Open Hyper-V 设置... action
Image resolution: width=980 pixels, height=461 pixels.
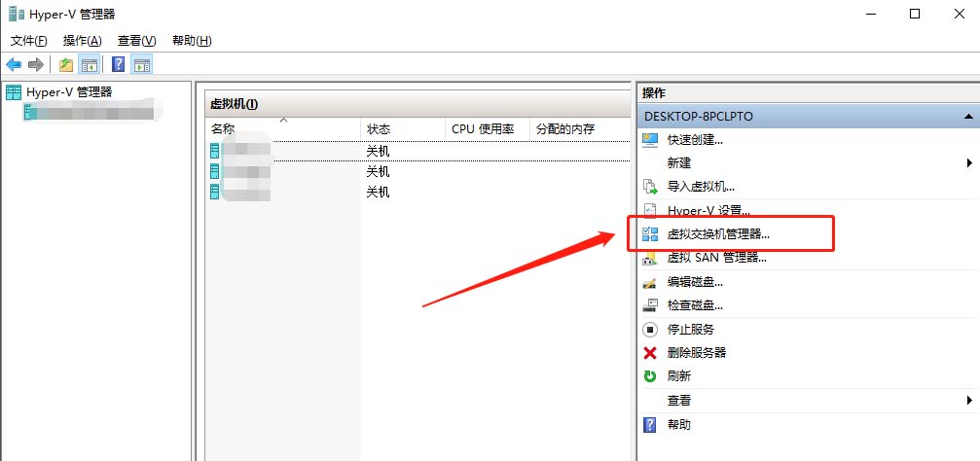tap(708, 210)
